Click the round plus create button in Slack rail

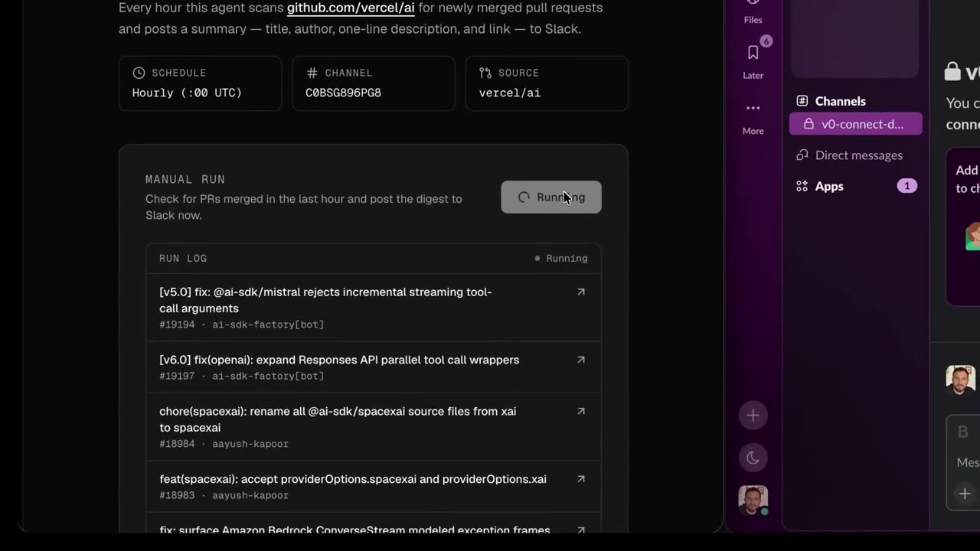pos(753,416)
